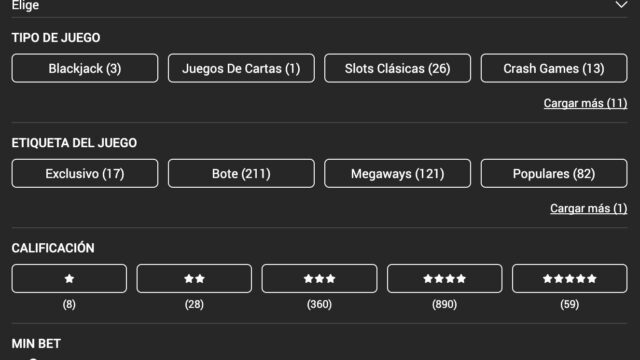
Task: Expand the Elige dropdown chevron
Action: pyautogui.click(x=621, y=5)
